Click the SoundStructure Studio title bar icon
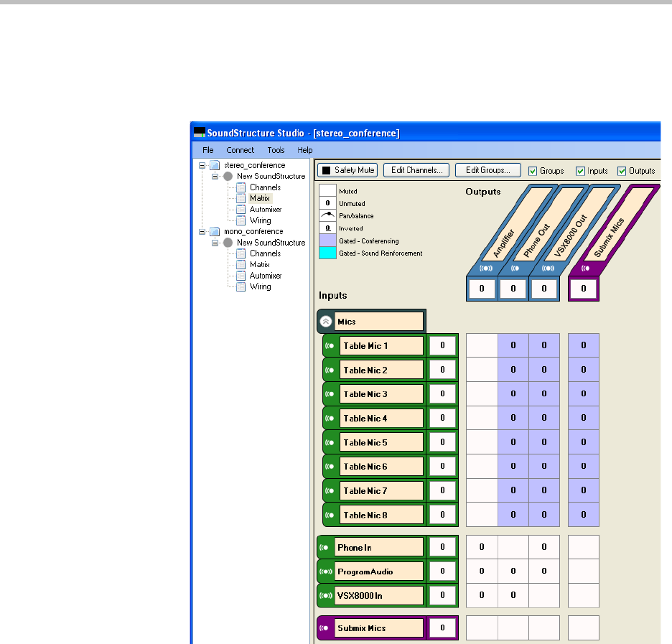 click(200, 133)
